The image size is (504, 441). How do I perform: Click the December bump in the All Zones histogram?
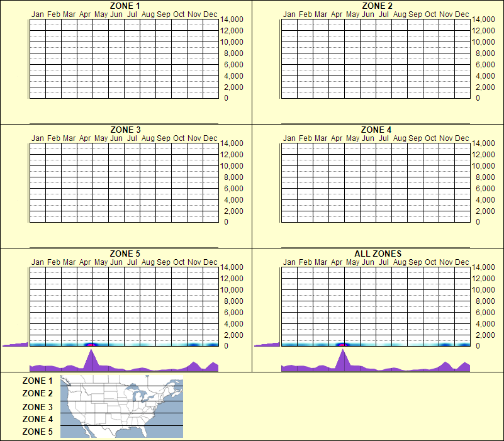tap(465, 367)
